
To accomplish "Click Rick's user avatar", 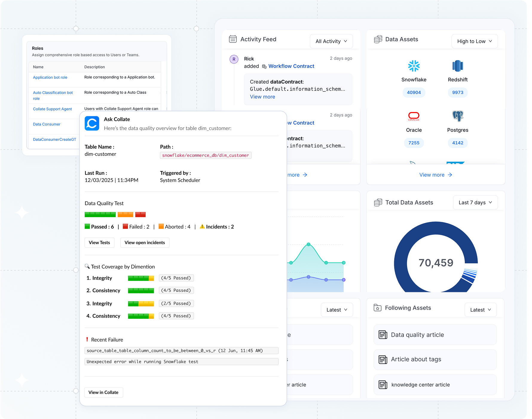I will point(234,59).
